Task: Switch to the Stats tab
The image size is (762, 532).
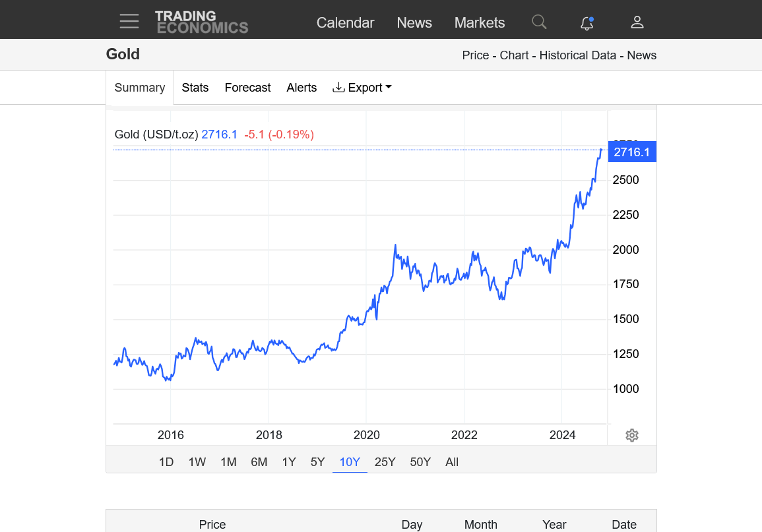Action: (195, 88)
